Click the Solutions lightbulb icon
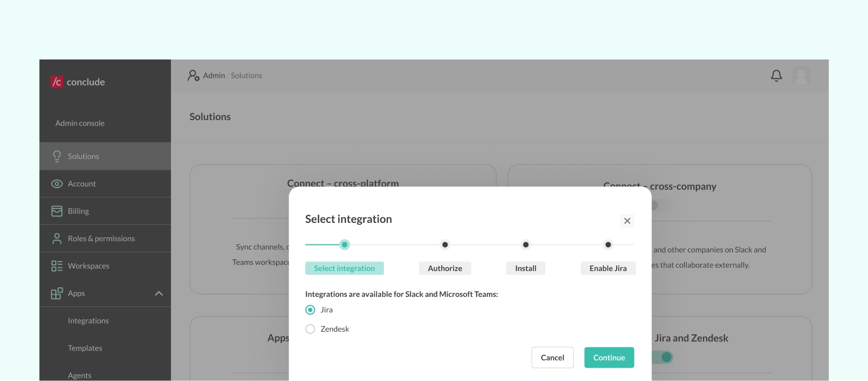The height and width of the screenshot is (381, 868). coord(57,156)
